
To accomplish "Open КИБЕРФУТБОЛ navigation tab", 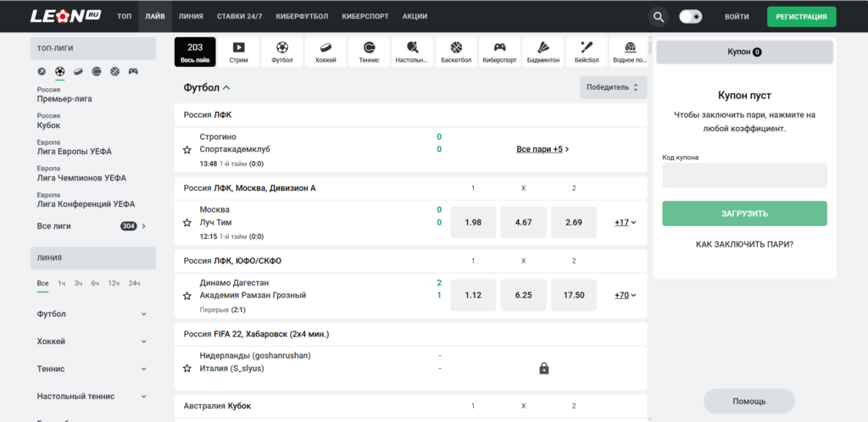I will pyautogui.click(x=303, y=17).
